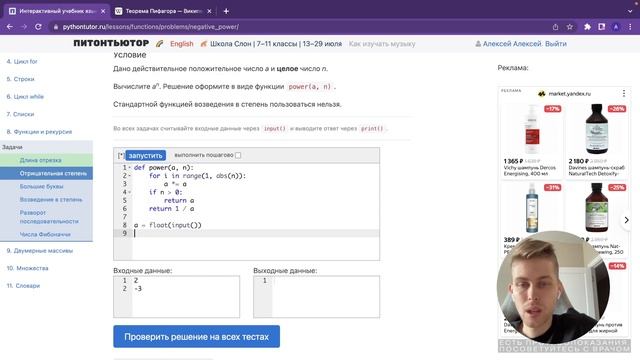Click the address bar URL field
The width and height of the screenshot is (640, 360).
302,27
